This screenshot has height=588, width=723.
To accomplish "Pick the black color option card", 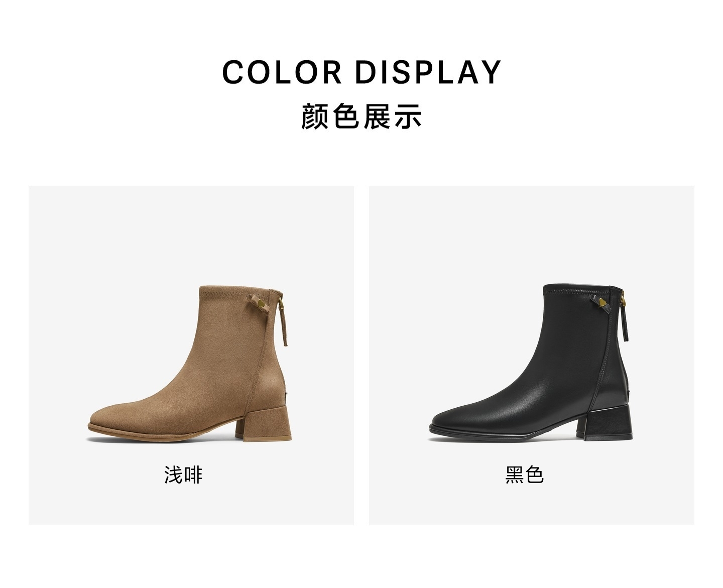I will click(532, 356).
